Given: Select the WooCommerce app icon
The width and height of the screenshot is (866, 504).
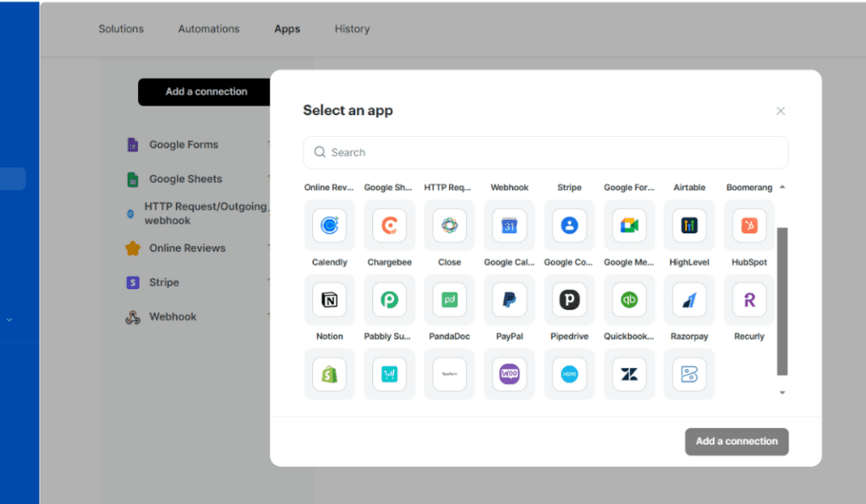Looking at the screenshot, I should (x=509, y=374).
